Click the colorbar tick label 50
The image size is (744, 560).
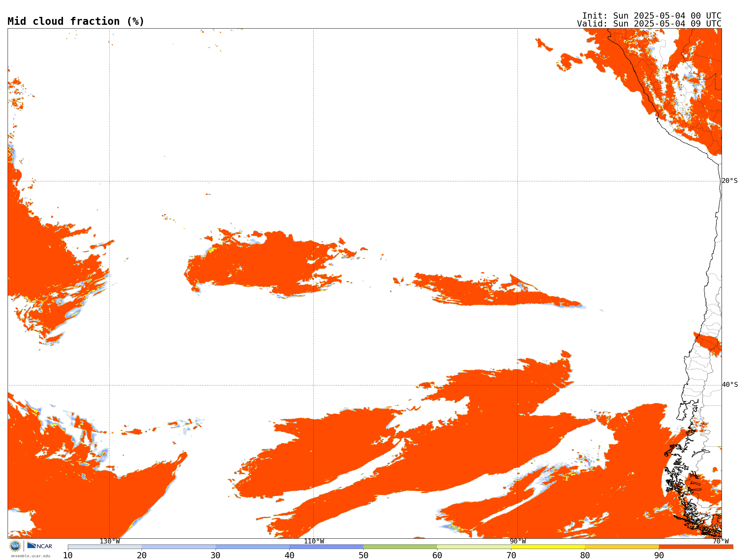363,555
